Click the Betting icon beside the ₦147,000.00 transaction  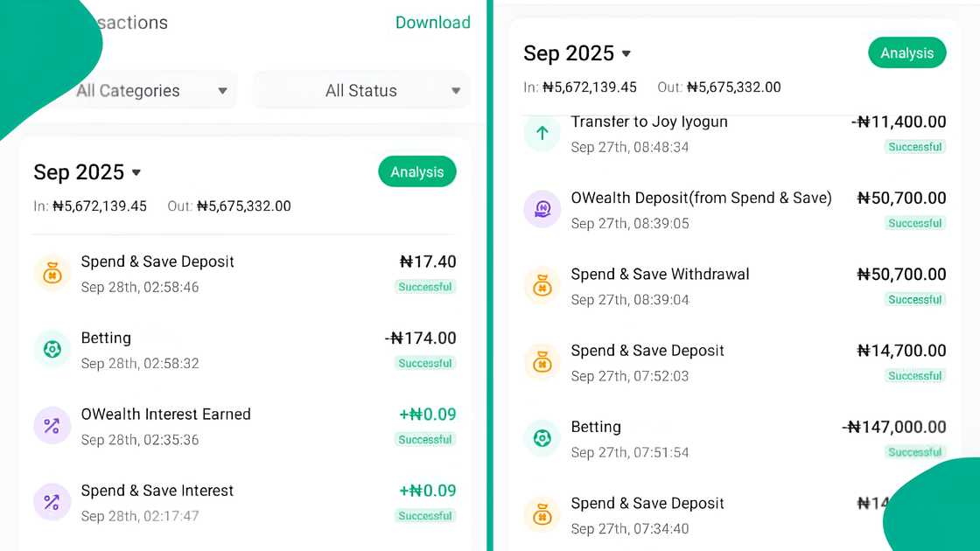(x=542, y=438)
